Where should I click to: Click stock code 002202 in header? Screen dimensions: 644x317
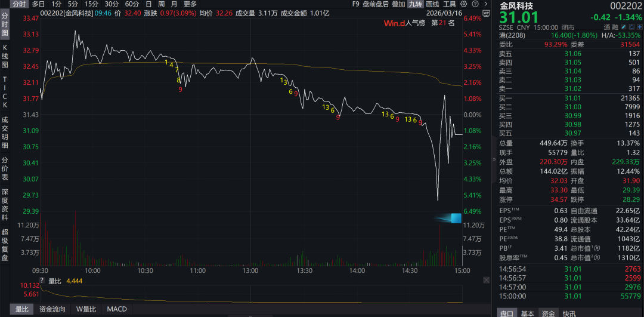point(625,6)
